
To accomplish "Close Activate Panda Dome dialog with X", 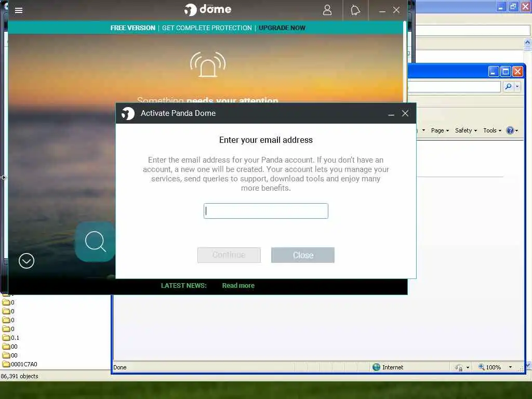I will pyautogui.click(x=405, y=113).
